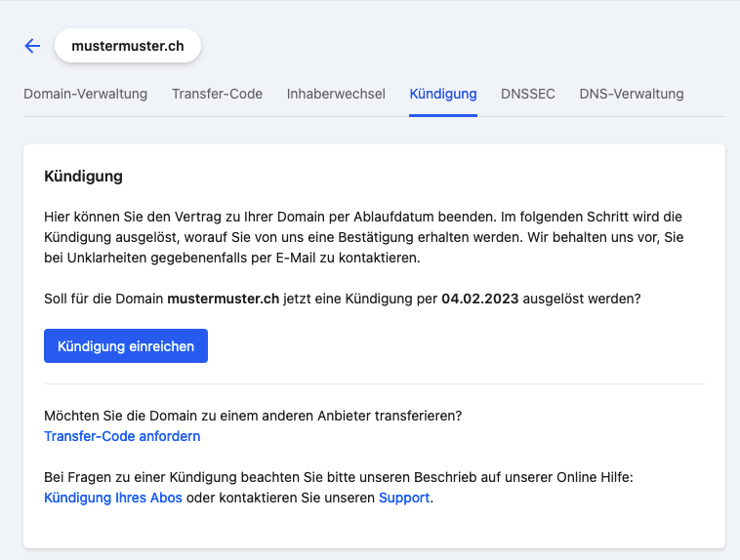
Task: Click the divider line below the blue button
Action: pyautogui.click(x=374, y=383)
